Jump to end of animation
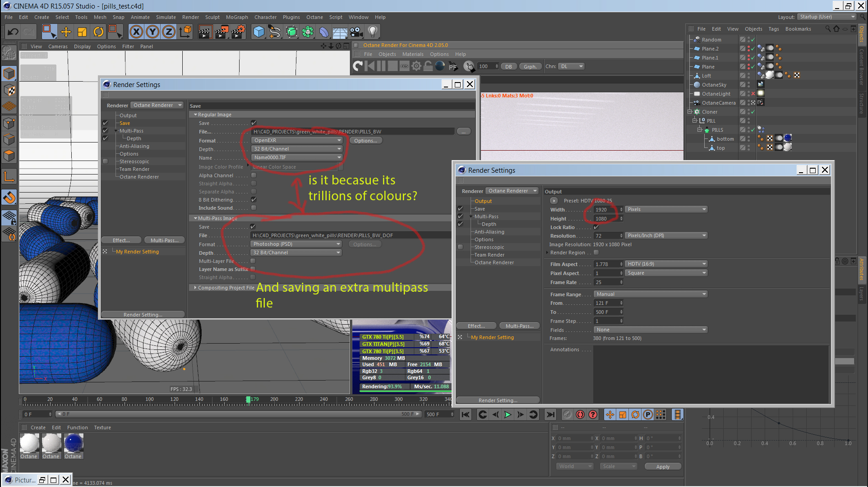Screen dimensions: 868x487 (x=550, y=414)
